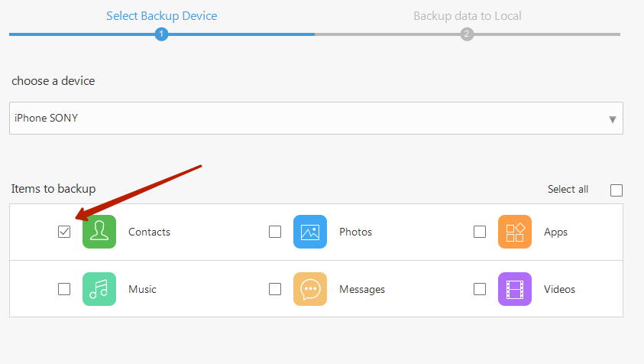The height and width of the screenshot is (364, 644).
Task: Click the Select all label
Action: click(x=568, y=190)
